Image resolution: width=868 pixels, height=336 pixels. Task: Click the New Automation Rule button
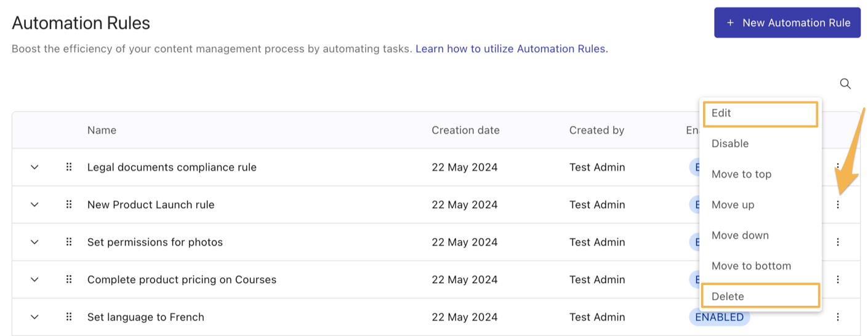coord(787,23)
